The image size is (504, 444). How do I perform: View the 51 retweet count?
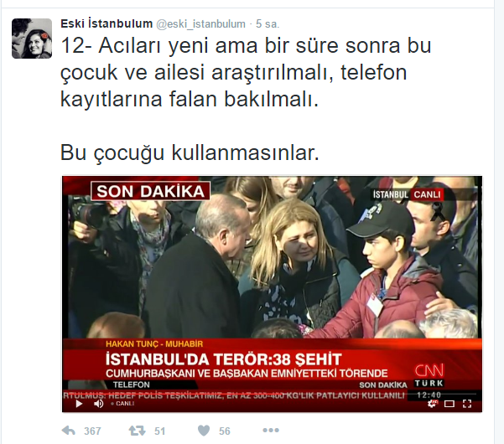pos(159,431)
